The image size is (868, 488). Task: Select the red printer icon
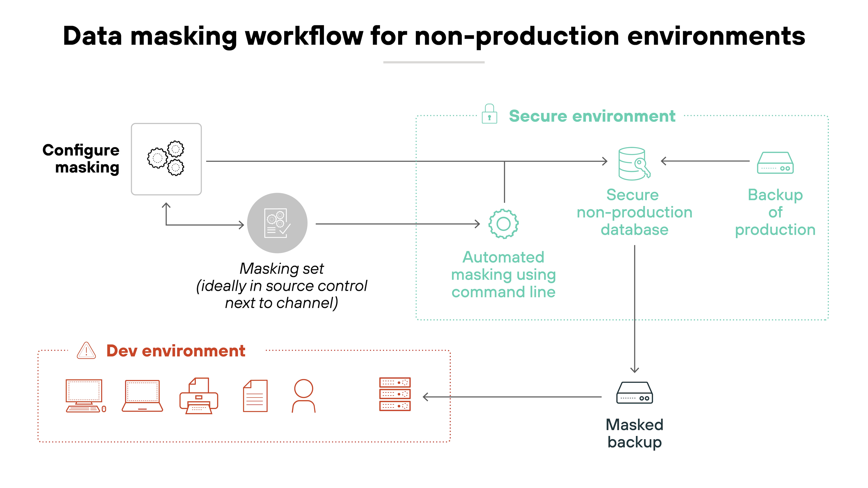click(x=199, y=396)
